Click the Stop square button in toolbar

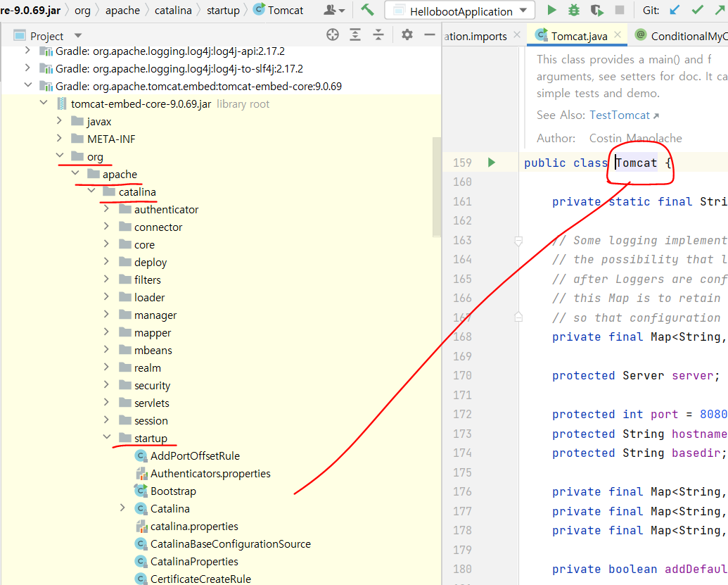click(x=620, y=10)
